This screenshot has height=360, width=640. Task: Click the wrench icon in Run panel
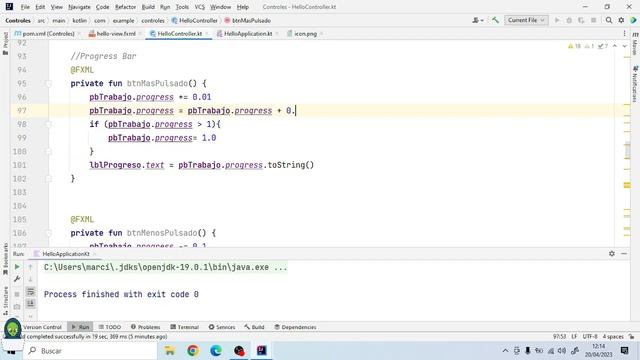(x=17, y=279)
